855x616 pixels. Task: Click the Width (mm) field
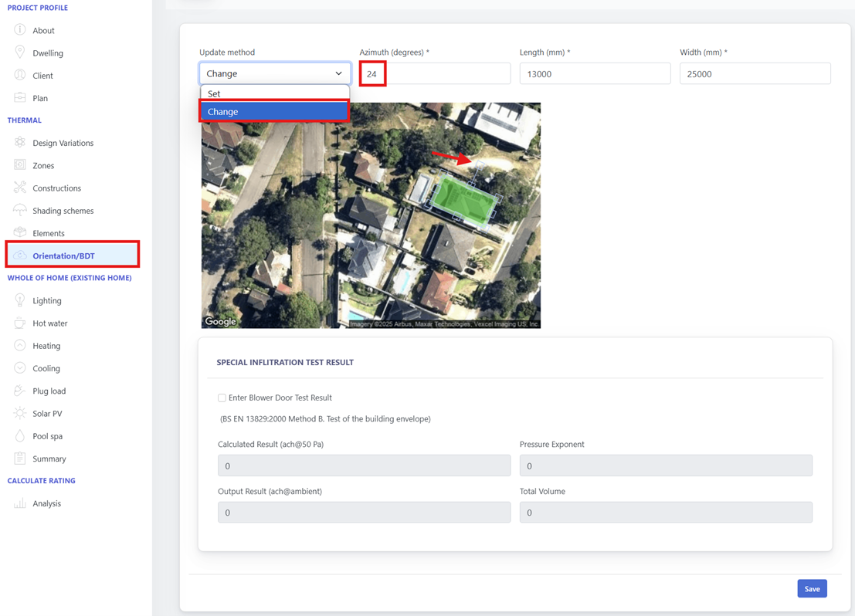point(755,73)
